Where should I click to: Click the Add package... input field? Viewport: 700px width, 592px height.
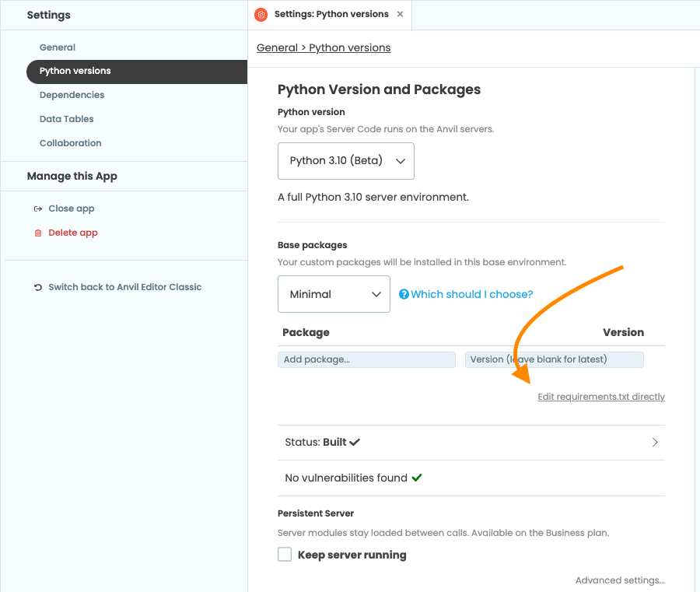[366, 359]
